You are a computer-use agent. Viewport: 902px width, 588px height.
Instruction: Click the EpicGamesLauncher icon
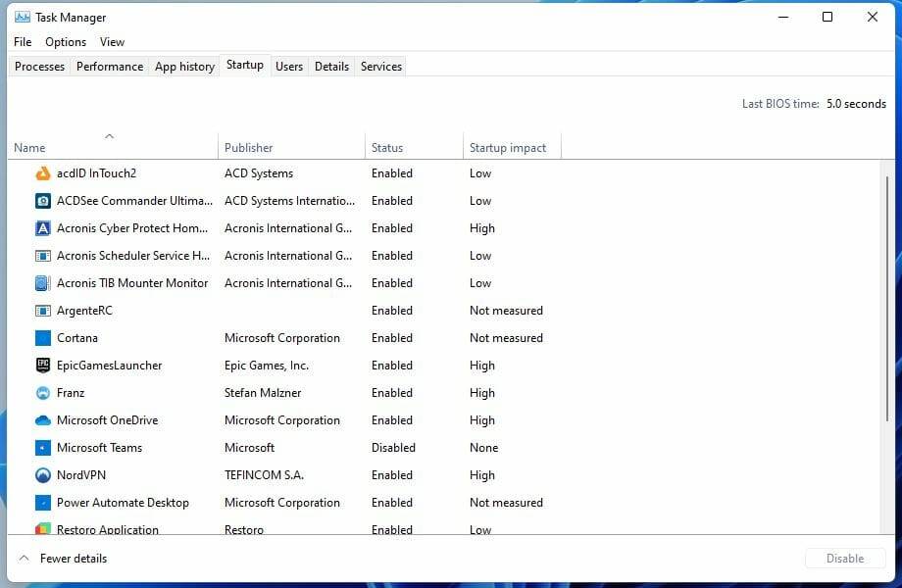click(x=42, y=366)
